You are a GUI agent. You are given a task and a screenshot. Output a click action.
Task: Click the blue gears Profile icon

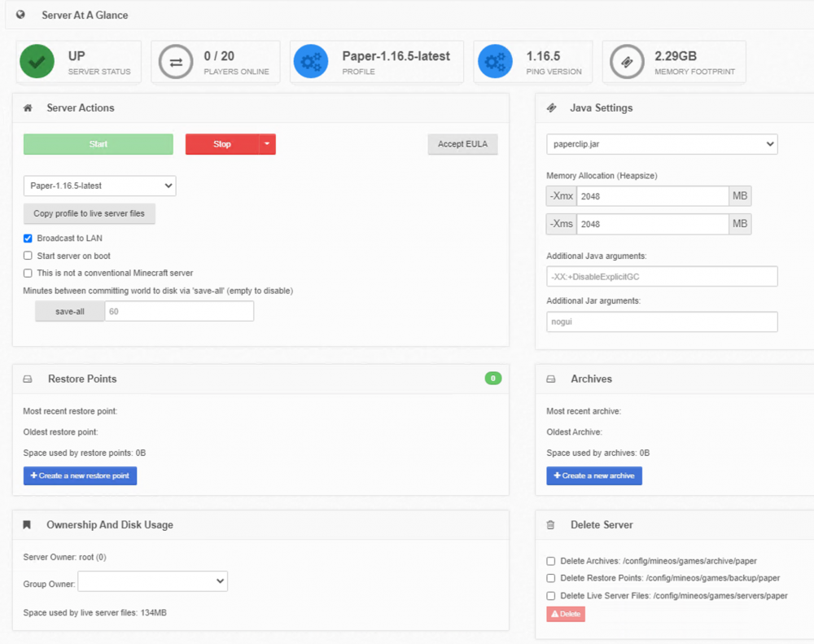[311, 62]
